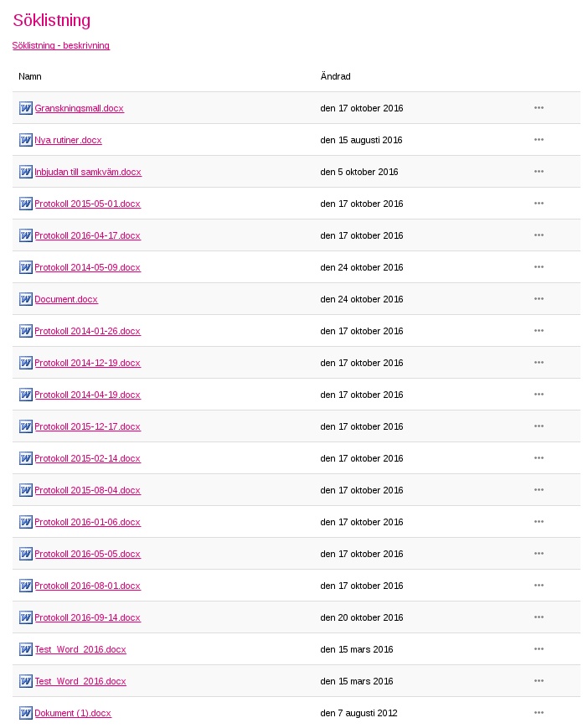Open the Söklistning - beskrivning link
Viewport: 588px width, 728px height.
coord(61,45)
